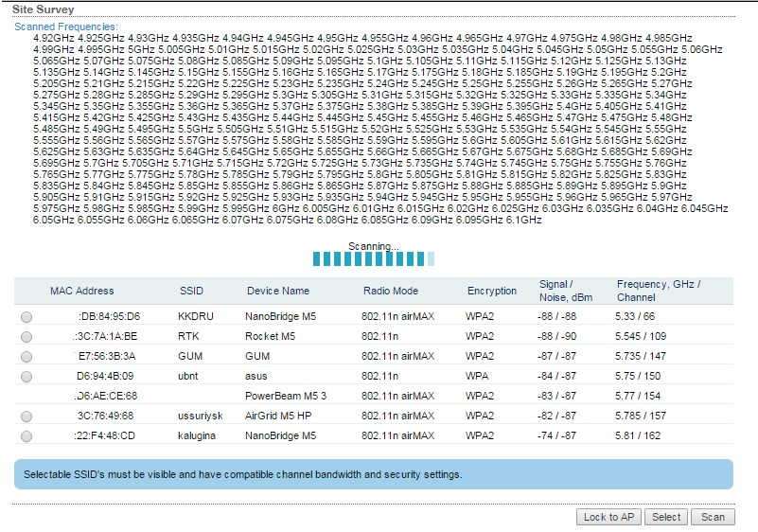Select the ussuriysk AirGrid M5 HP radio button
Viewport: 758px width, 532px height.
26,417
